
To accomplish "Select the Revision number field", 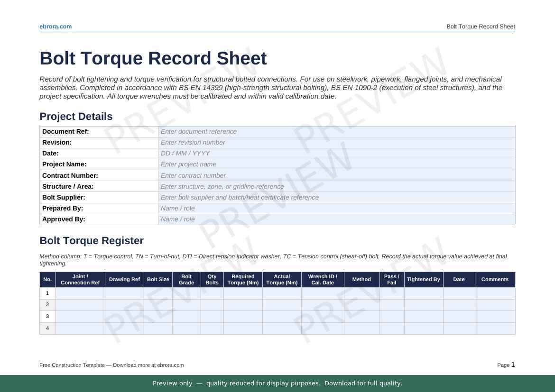I will 336,143.
